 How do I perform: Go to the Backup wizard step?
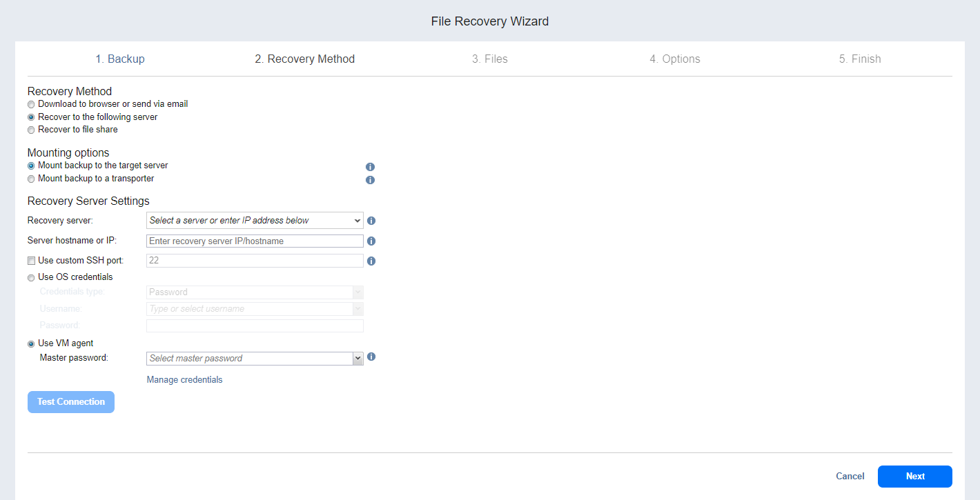tap(120, 59)
